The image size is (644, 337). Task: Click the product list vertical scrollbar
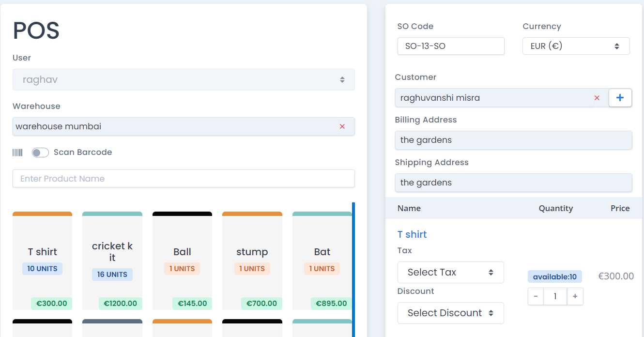pos(353,270)
